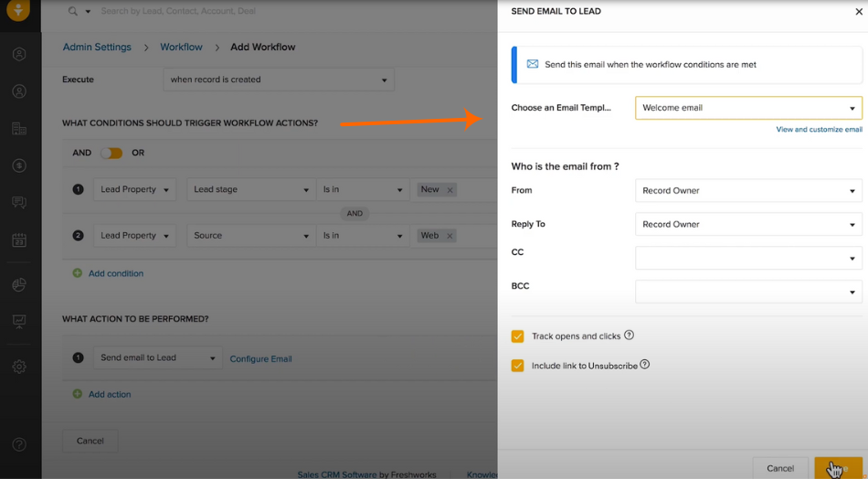Open the Send email to Lead action dropdown

tap(158, 357)
